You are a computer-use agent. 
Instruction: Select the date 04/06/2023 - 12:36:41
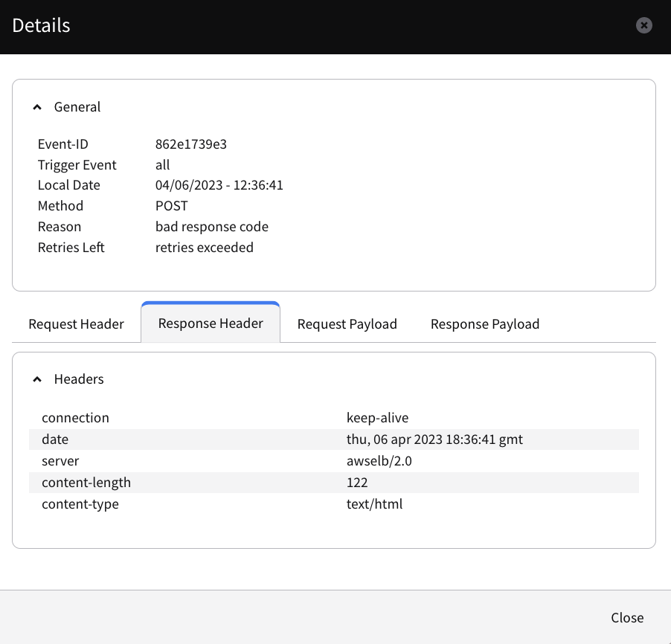219,185
